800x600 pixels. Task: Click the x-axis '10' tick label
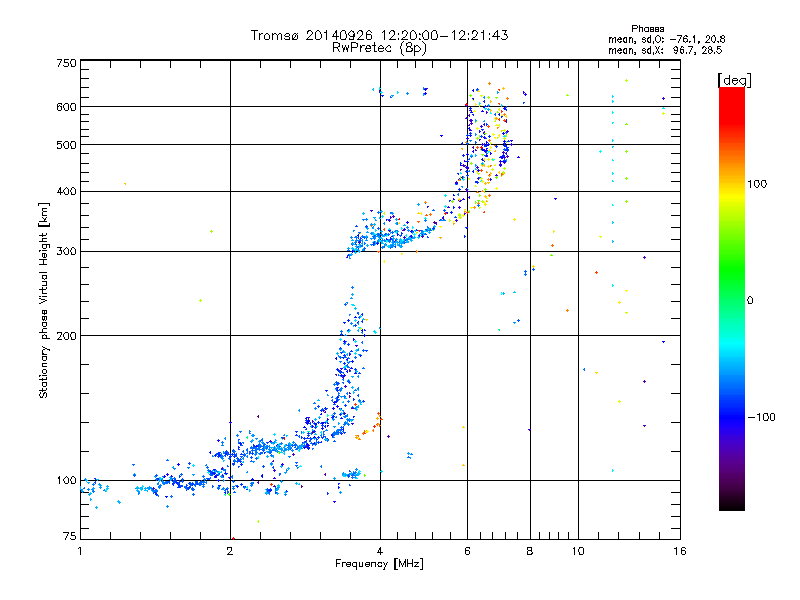578,551
